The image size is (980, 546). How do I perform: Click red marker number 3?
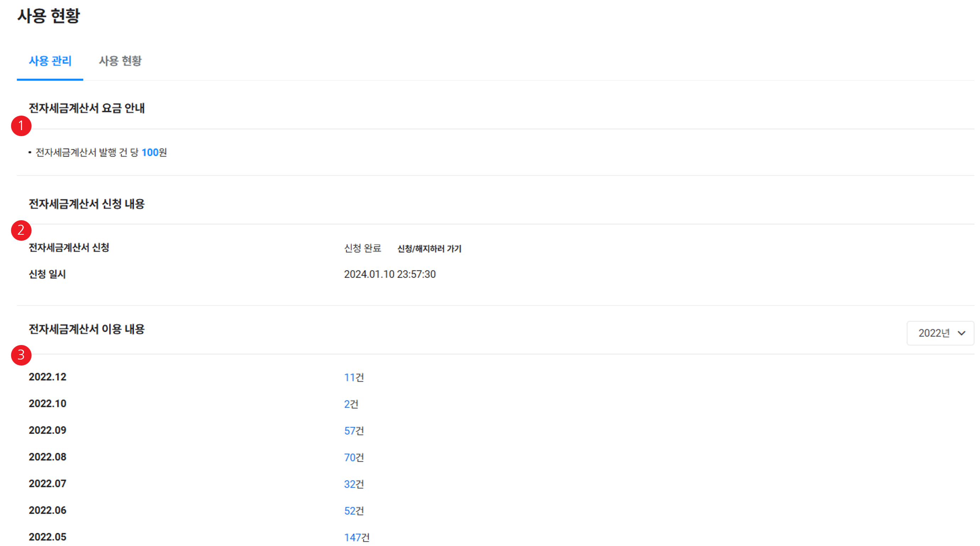coord(21,355)
